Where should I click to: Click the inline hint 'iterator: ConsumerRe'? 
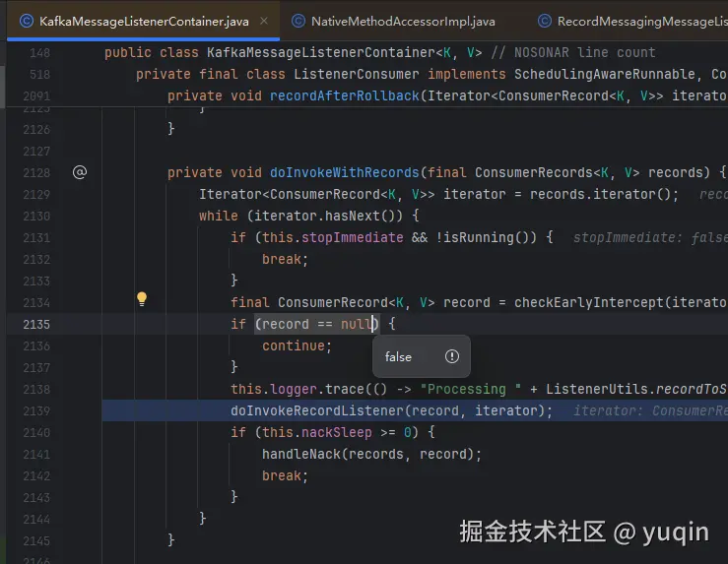click(650, 410)
